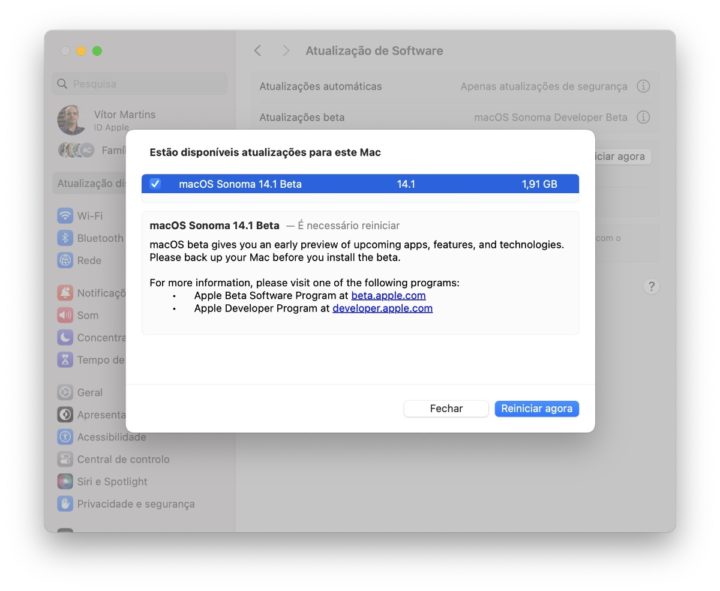Open Central de controlo icon

(65, 459)
